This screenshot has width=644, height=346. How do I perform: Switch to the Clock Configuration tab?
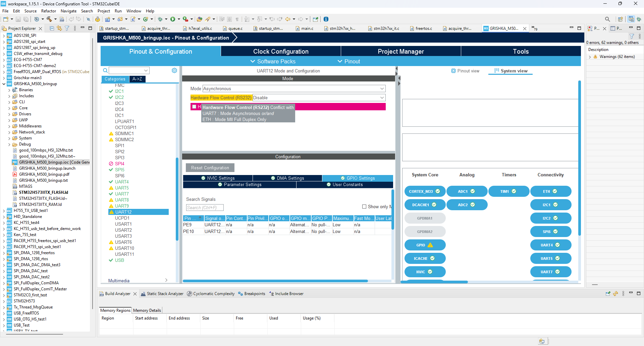coord(281,51)
